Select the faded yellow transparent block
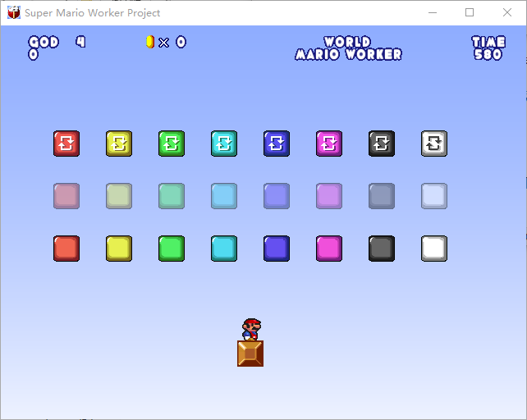 click(119, 196)
